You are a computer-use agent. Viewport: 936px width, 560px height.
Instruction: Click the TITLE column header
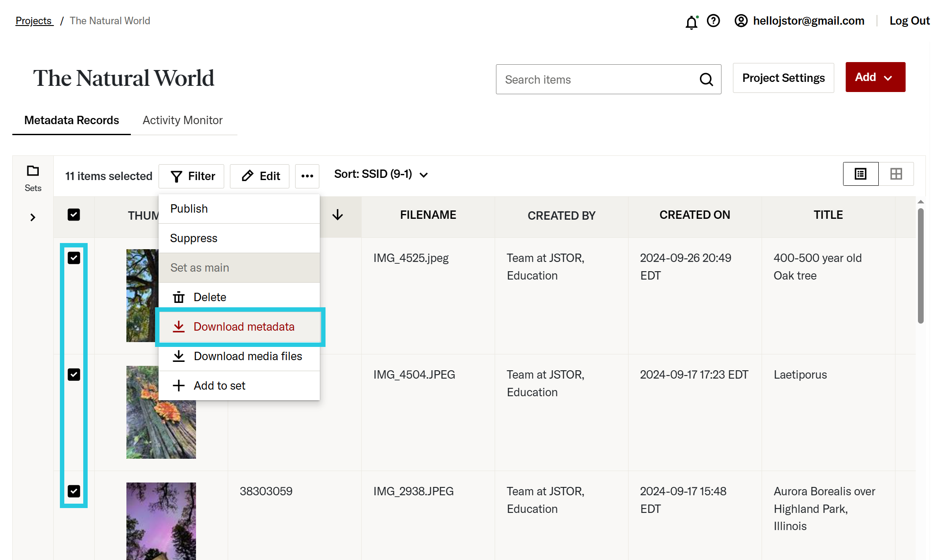point(828,215)
